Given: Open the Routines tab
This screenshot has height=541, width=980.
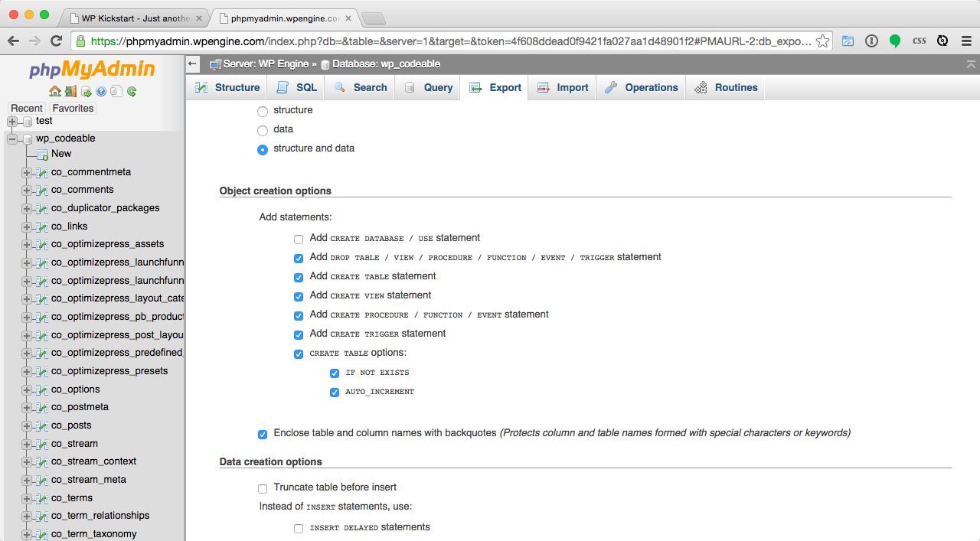Looking at the screenshot, I should 727,88.
